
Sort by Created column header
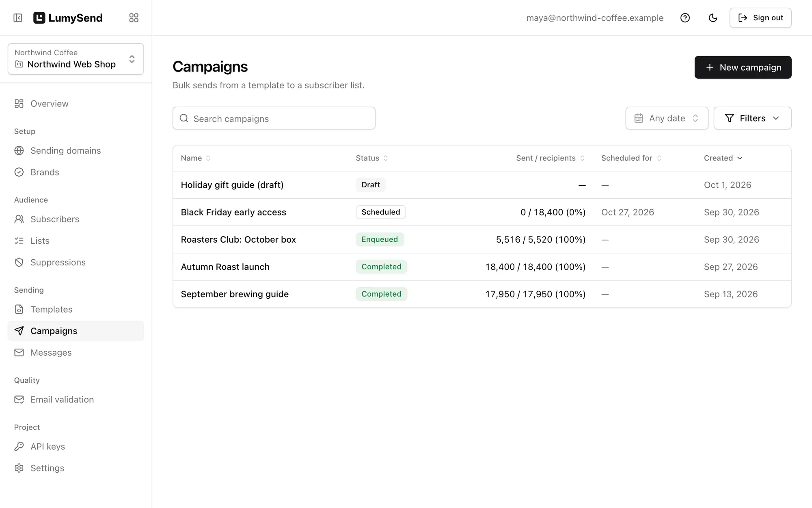pyautogui.click(x=723, y=158)
